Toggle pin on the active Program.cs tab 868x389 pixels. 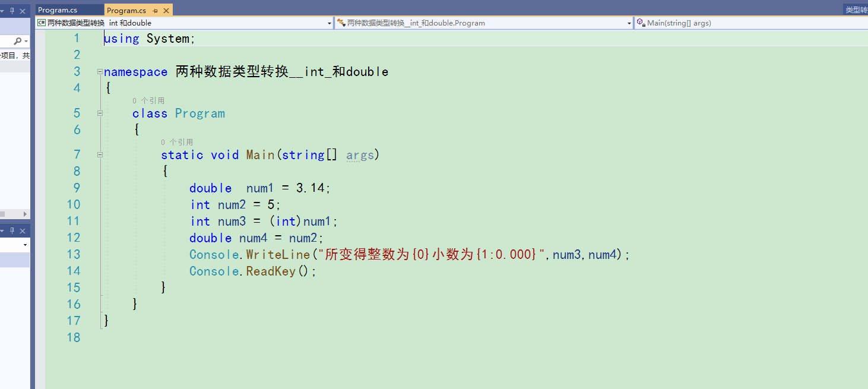pos(156,11)
